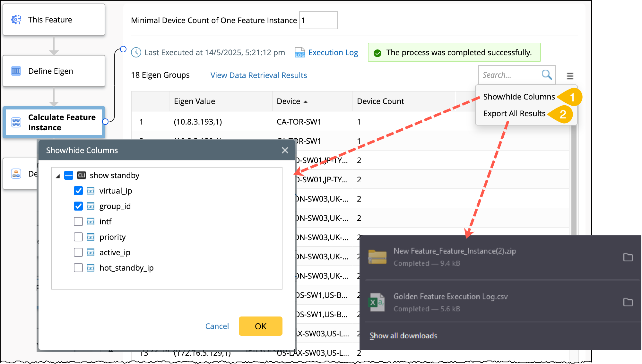Open folder for Golden Feature Execution Log.csv

point(628,302)
